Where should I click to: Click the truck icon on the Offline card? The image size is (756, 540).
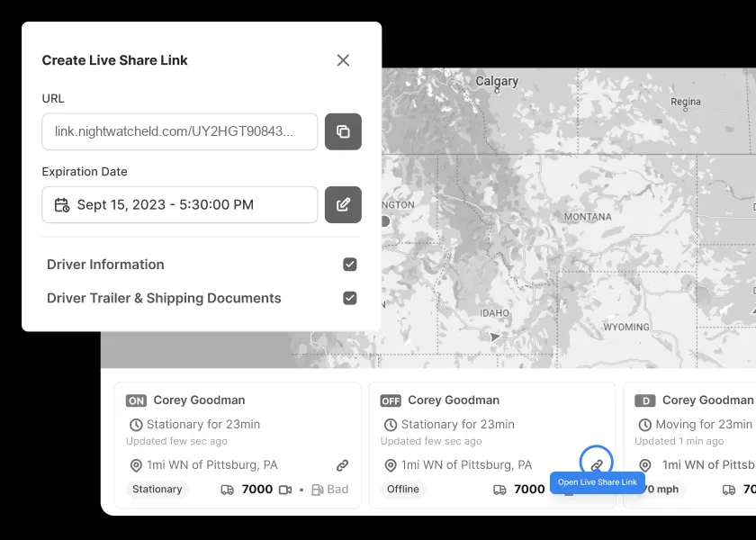500,490
